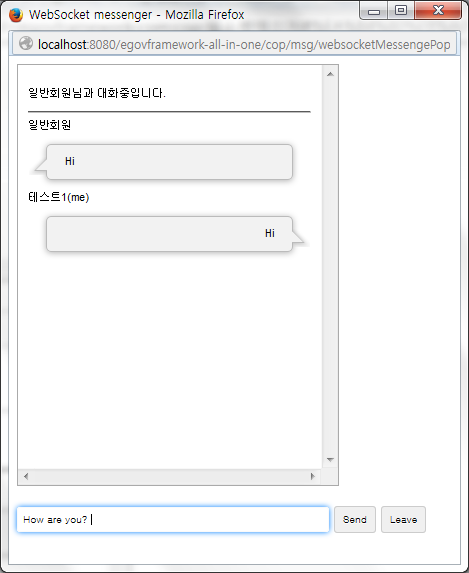Image resolution: width=469 pixels, height=573 pixels.
Task: Click the scroll left arrow below chat
Action: 26,476
